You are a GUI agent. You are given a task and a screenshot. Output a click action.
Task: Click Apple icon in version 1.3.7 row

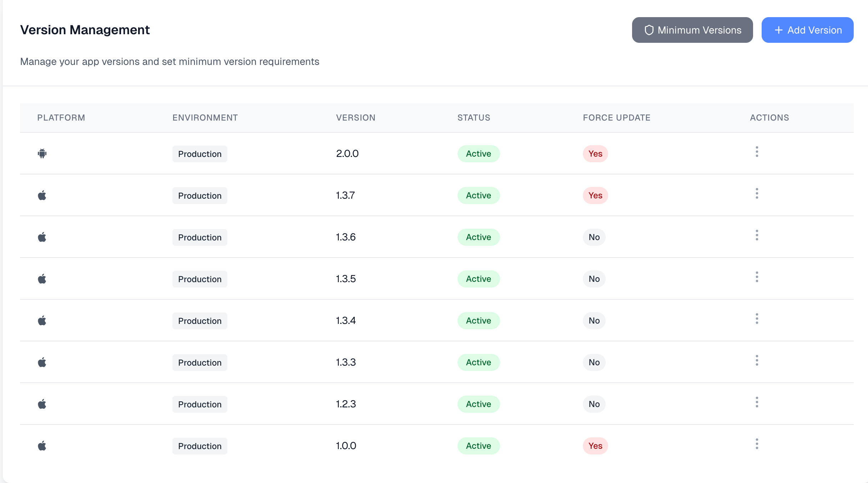point(42,195)
